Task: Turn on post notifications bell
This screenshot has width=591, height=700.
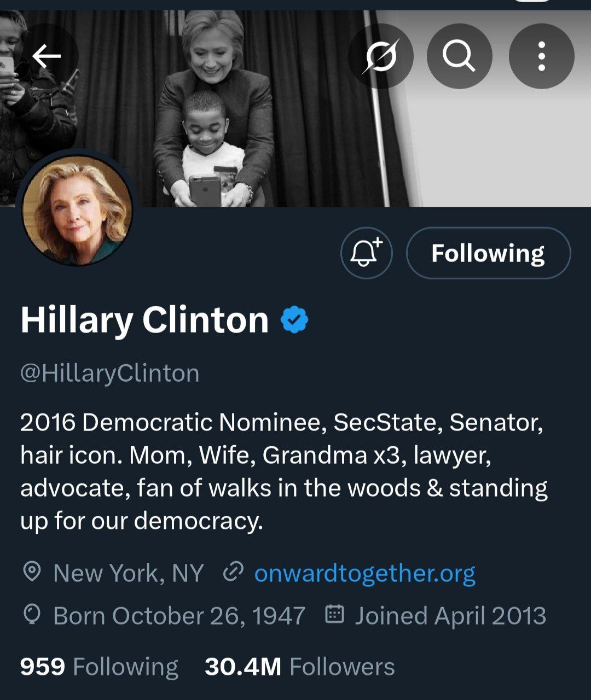Action: [366, 253]
